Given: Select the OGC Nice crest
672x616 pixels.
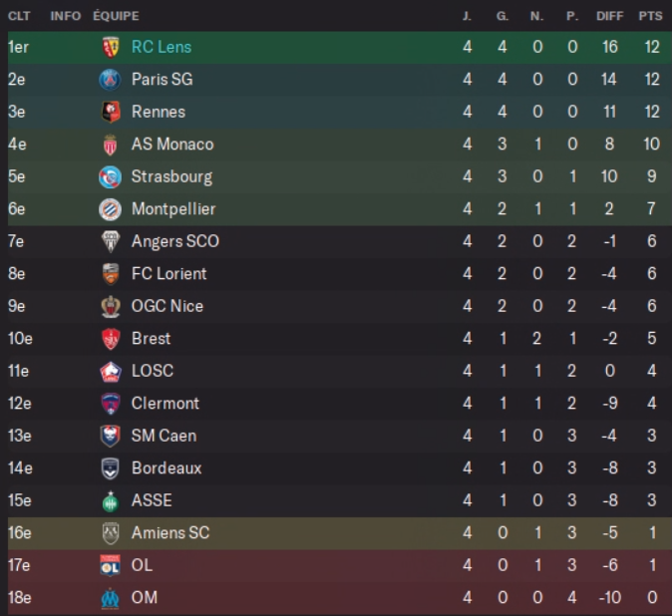Looking at the screenshot, I should point(110,306).
